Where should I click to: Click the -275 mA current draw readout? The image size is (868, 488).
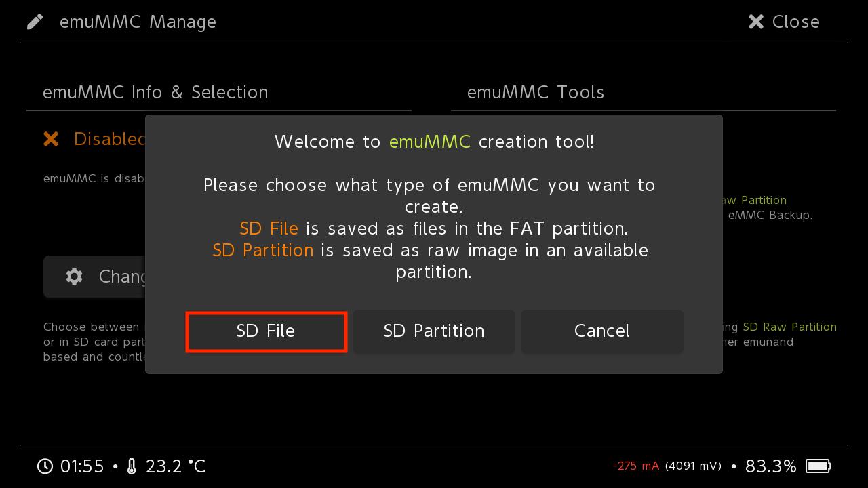(x=636, y=466)
